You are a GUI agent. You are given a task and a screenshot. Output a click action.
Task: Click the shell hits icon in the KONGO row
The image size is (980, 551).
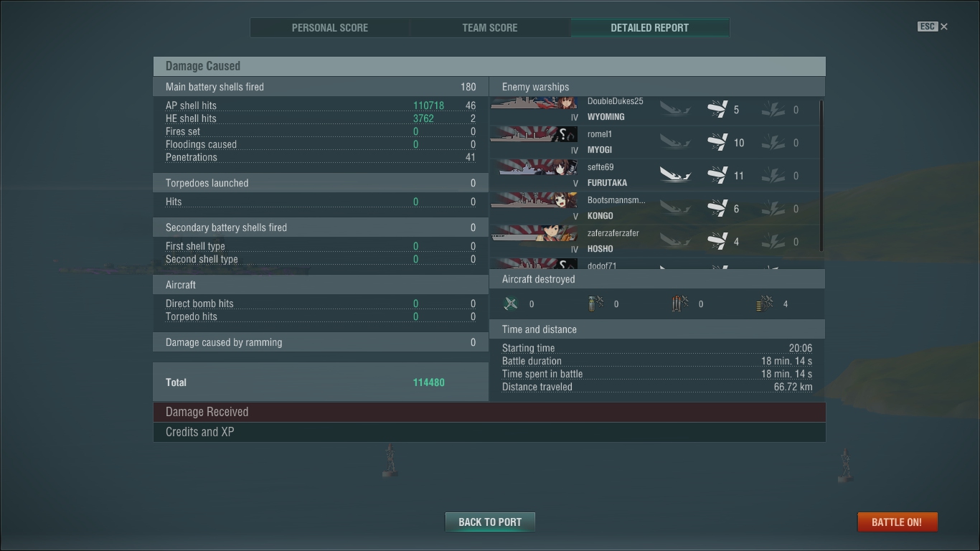(717, 208)
